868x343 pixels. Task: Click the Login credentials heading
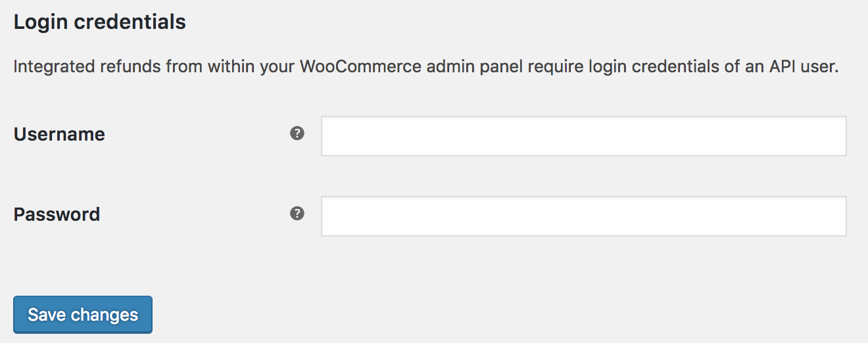pos(100,22)
